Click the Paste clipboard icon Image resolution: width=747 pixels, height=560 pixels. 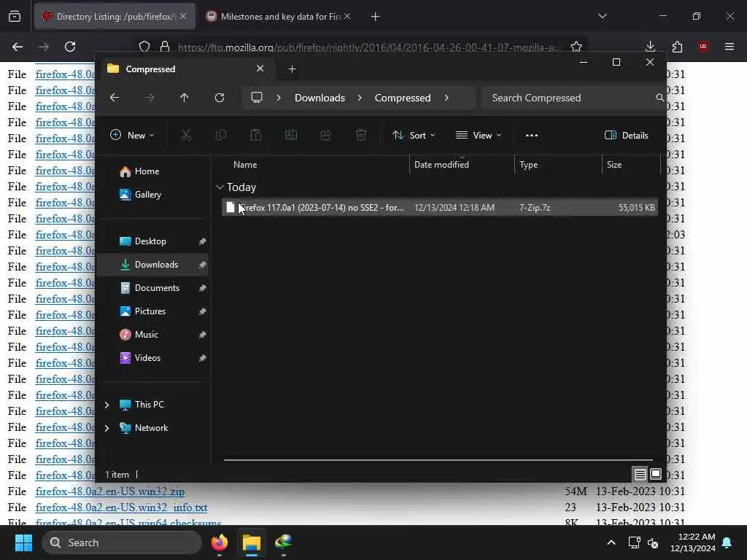pyautogui.click(x=256, y=135)
